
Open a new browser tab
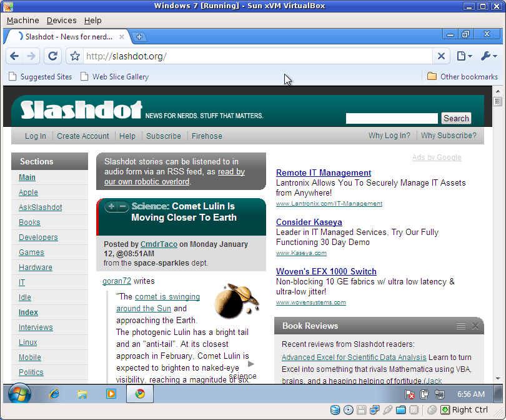[139, 37]
